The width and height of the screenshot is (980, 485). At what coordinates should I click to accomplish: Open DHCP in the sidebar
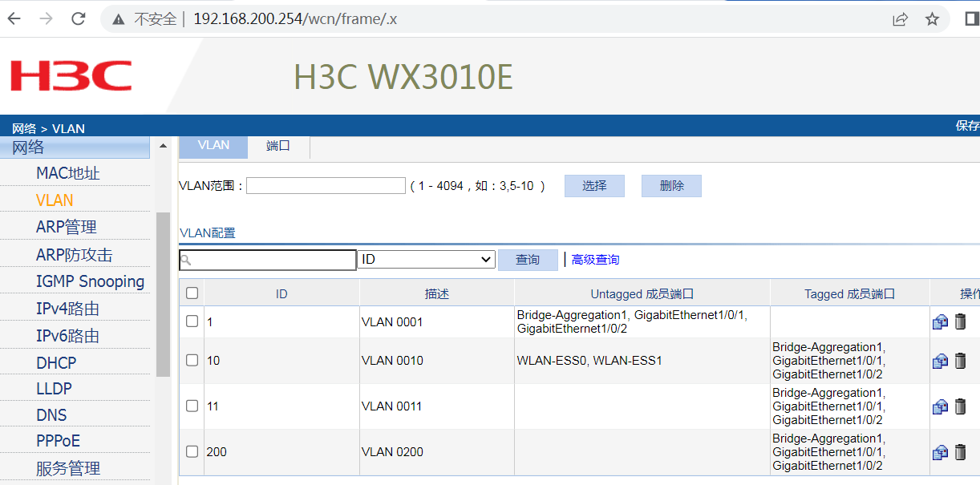coord(56,363)
